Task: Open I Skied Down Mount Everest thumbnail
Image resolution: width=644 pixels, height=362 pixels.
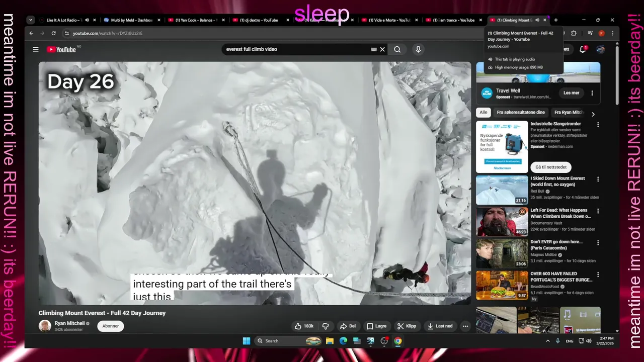Action: (502, 190)
